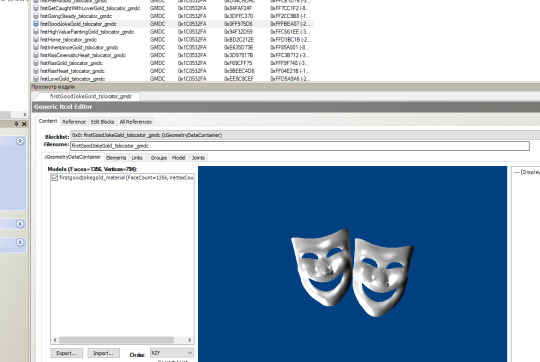The image size is (540, 362).
Task: Click right scroll arrow of left panel
Action: [x=24, y=114]
